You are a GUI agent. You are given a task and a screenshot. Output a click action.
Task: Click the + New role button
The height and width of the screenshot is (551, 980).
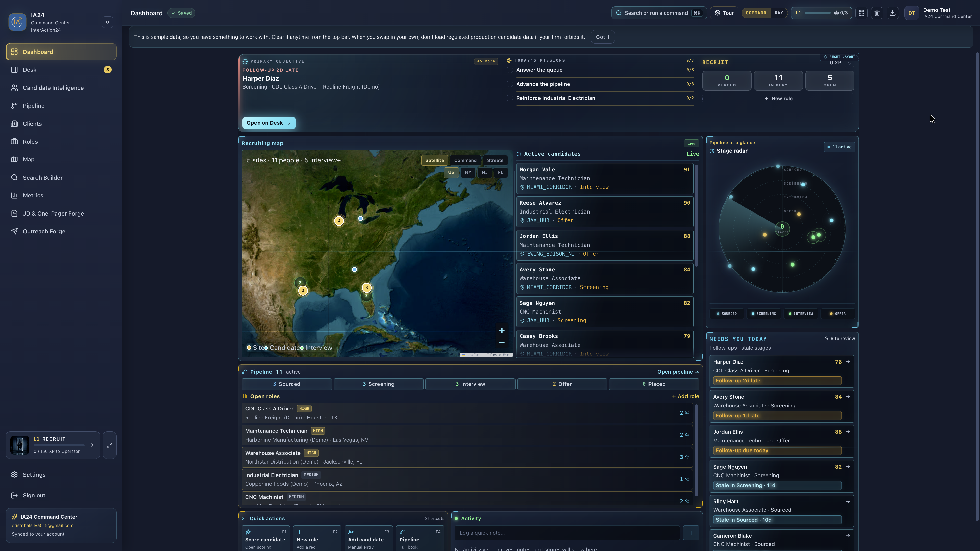click(778, 98)
